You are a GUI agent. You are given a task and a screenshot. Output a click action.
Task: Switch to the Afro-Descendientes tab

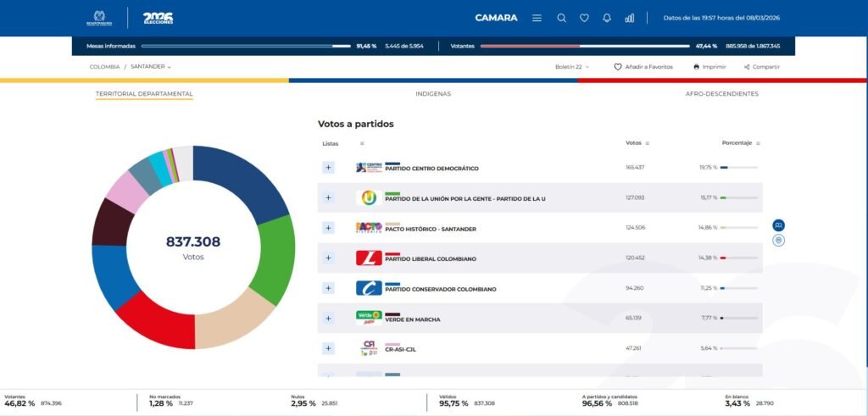[x=721, y=94]
